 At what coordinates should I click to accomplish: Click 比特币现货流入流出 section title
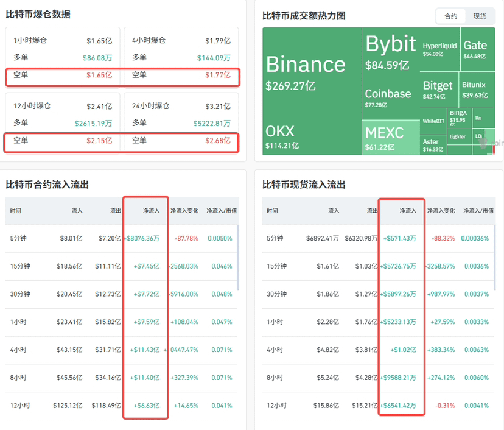(x=304, y=185)
